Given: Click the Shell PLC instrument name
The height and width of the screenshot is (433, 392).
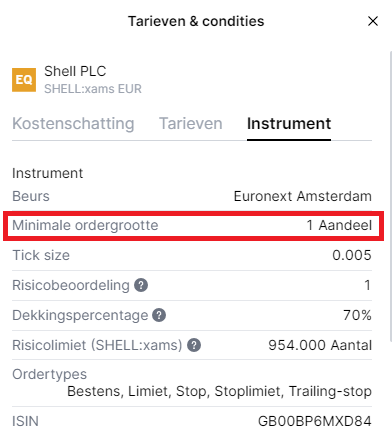Looking at the screenshot, I should 75,71.
